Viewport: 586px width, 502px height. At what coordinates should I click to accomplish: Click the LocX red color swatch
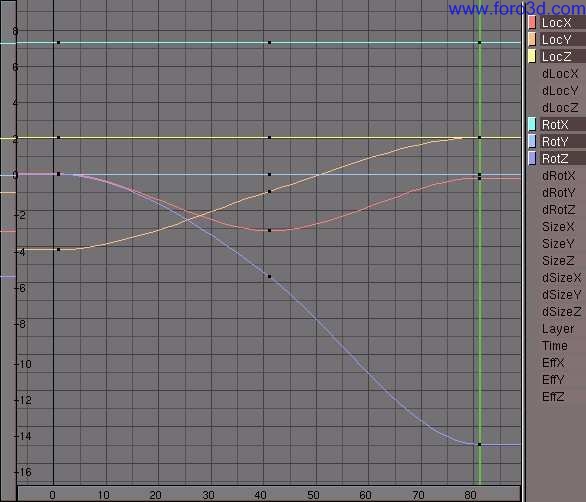coord(532,22)
